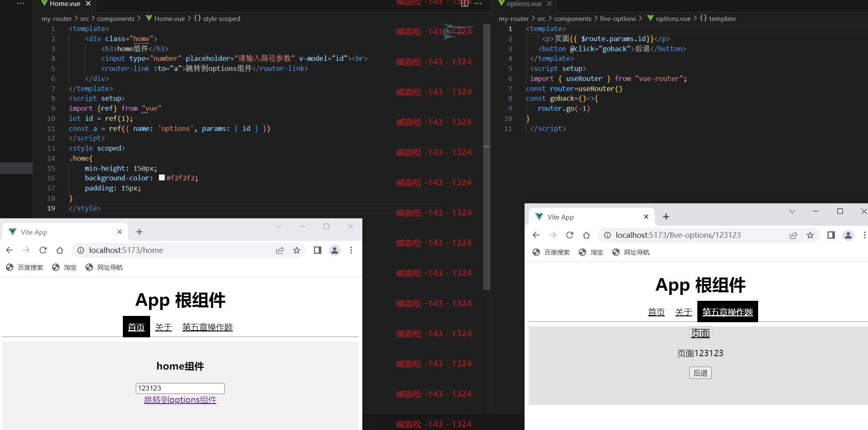
Task: Click the 后退 button
Action: tap(700, 373)
